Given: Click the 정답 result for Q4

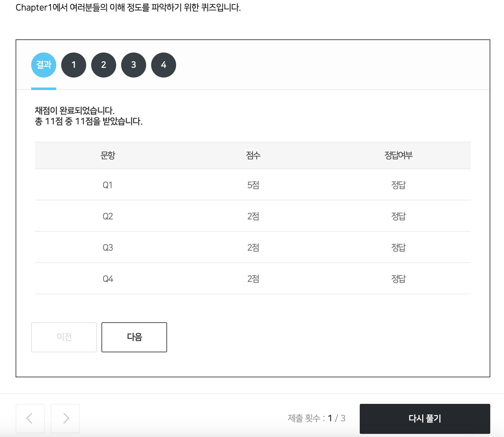Looking at the screenshot, I should click(x=398, y=279).
